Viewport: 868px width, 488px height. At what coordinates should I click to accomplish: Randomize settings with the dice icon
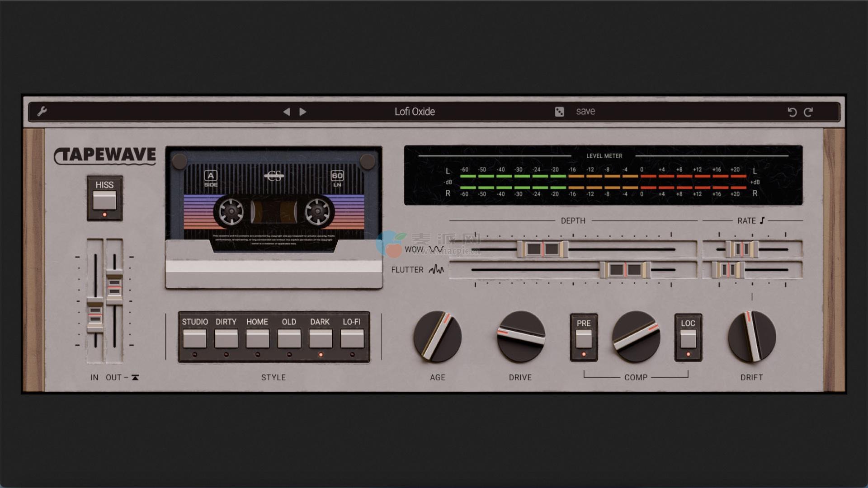coord(559,112)
